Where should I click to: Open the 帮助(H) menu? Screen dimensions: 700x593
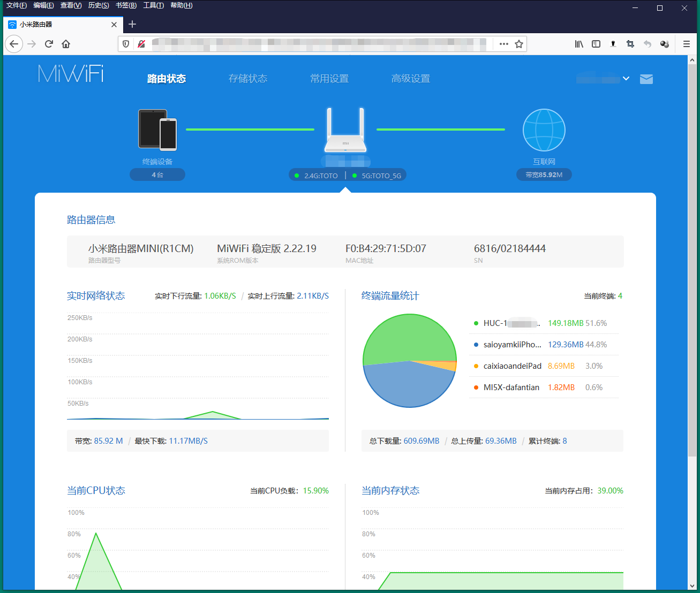[x=181, y=5]
